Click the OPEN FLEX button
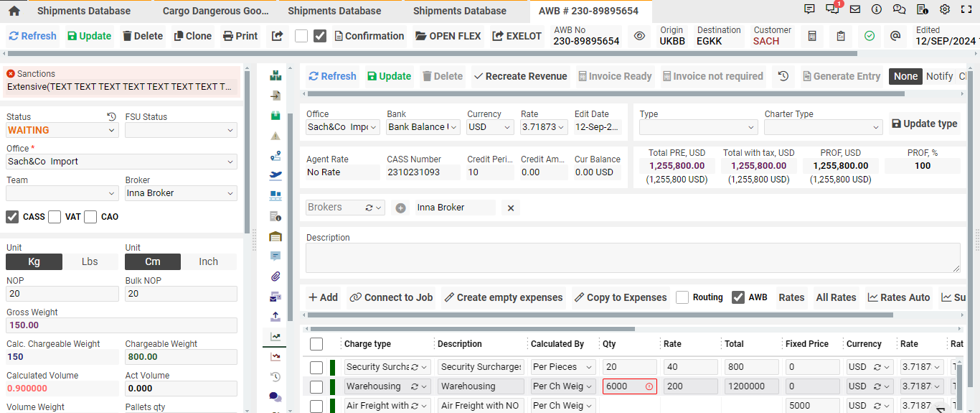 tap(448, 36)
